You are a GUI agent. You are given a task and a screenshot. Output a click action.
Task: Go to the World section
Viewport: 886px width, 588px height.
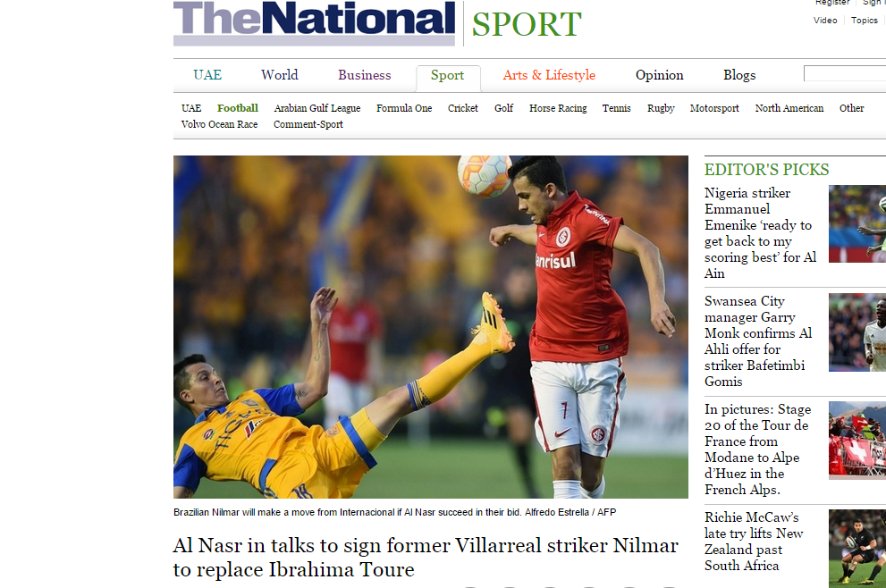coord(280,75)
